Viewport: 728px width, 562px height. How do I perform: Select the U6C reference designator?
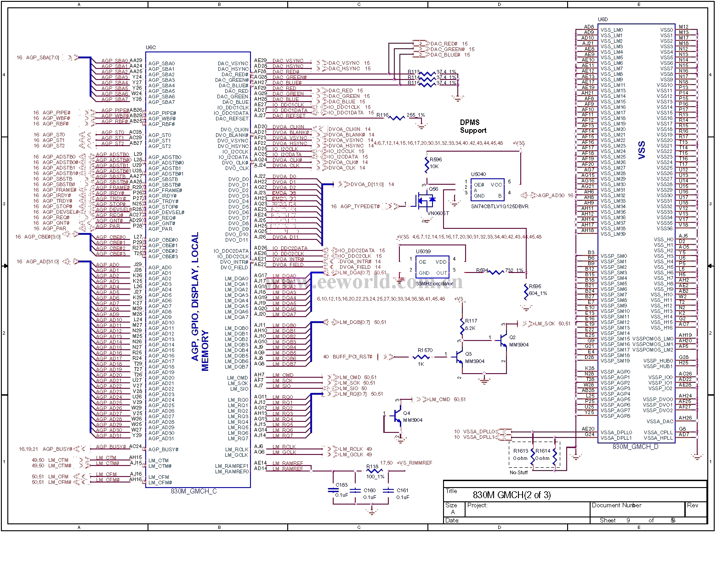tap(151, 47)
